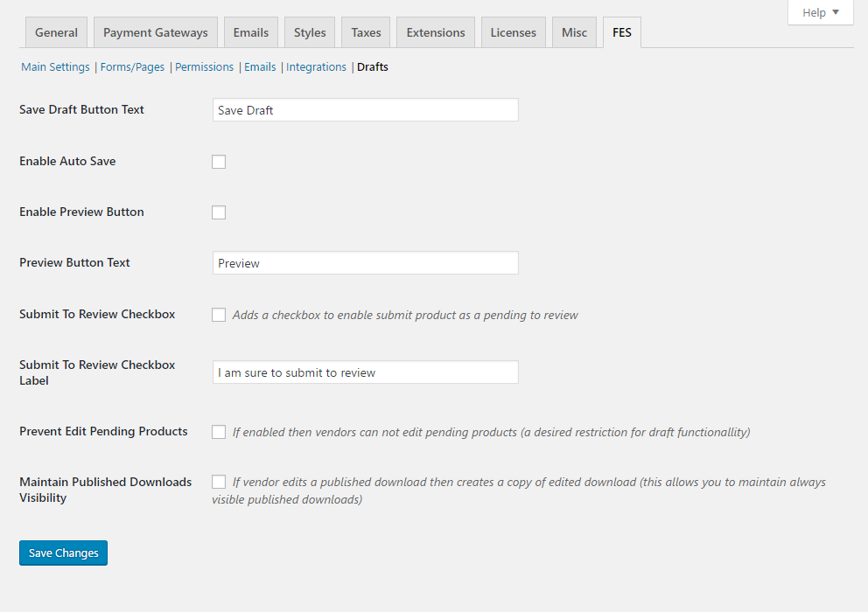Go to the Emails settings tab
868x612 pixels.
[x=250, y=32]
